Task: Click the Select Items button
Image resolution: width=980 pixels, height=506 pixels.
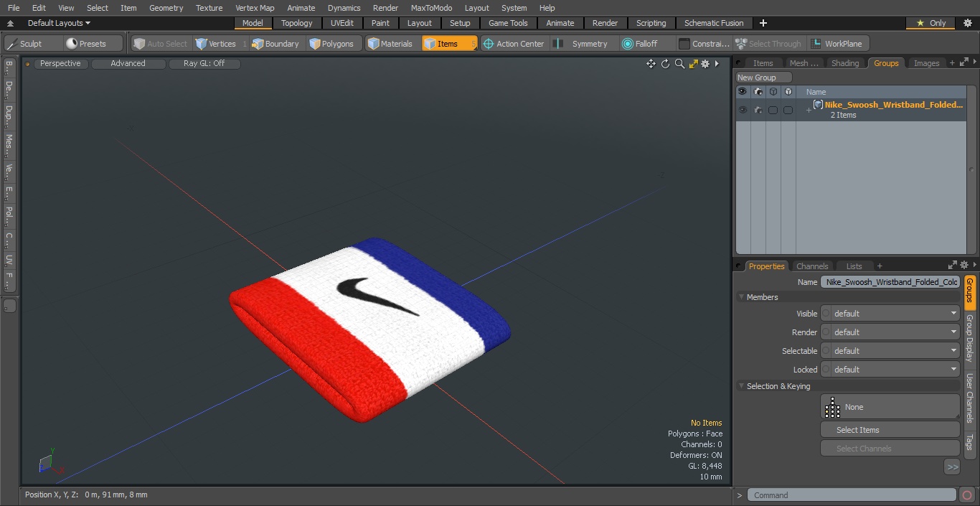Action: coord(890,430)
